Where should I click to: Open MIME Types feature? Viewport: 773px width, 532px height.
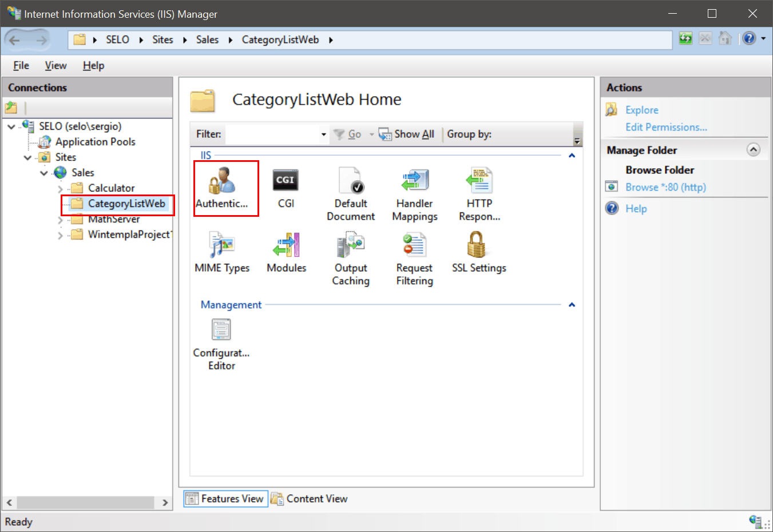coord(222,253)
